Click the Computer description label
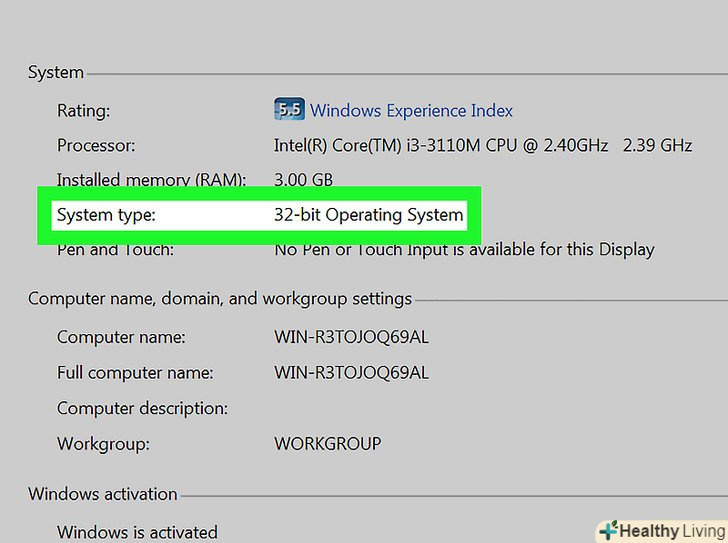 pos(142,408)
